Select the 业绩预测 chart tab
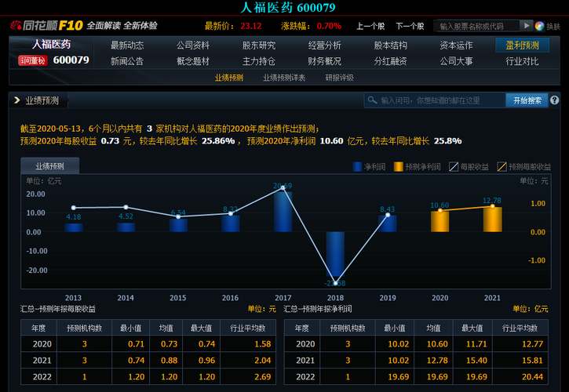 tap(49, 166)
